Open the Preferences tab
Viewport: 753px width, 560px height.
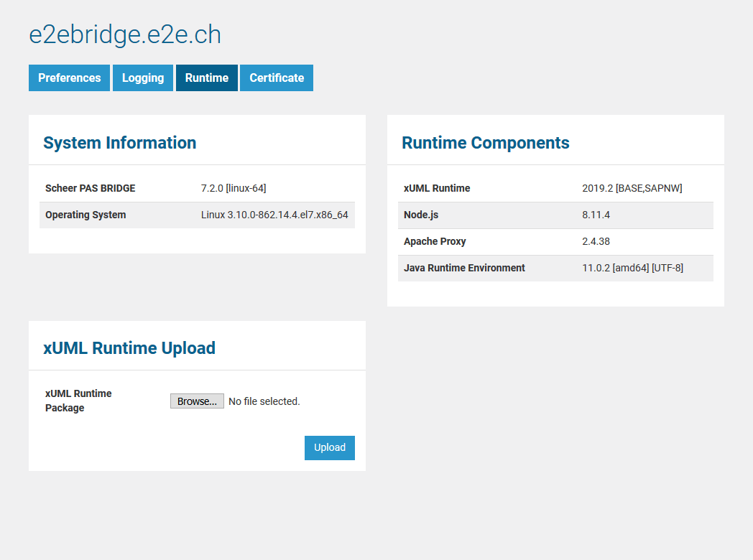(69, 78)
